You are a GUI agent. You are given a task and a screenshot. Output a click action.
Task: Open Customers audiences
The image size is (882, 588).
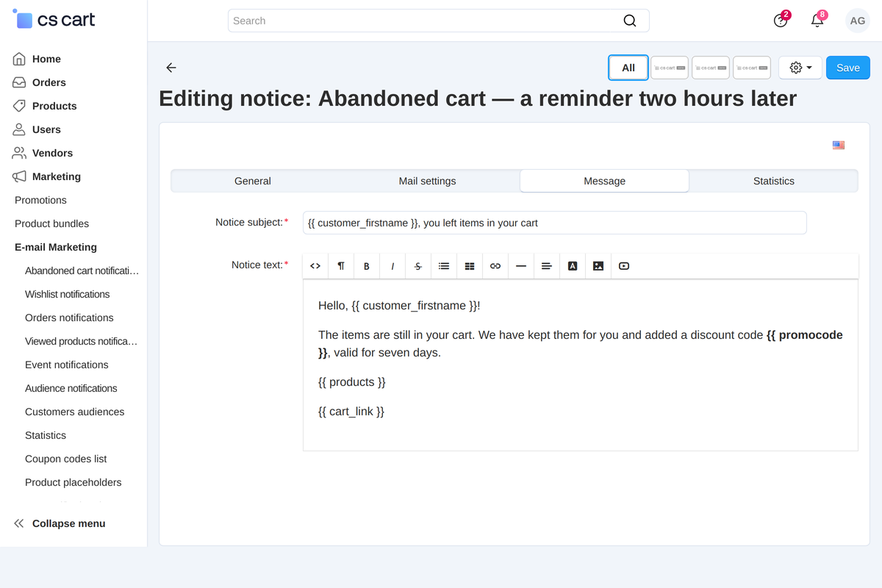pyautogui.click(x=73, y=412)
